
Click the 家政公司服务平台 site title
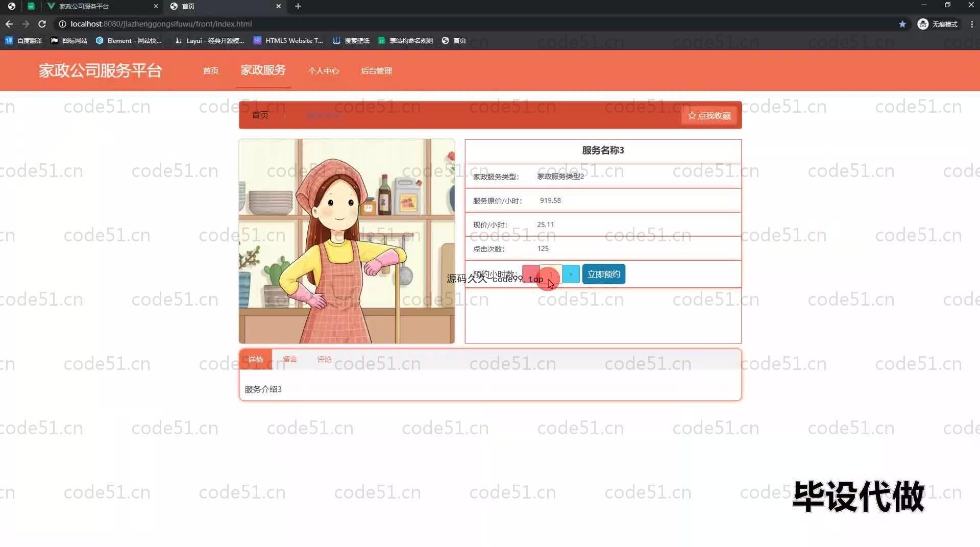(x=101, y=70)
